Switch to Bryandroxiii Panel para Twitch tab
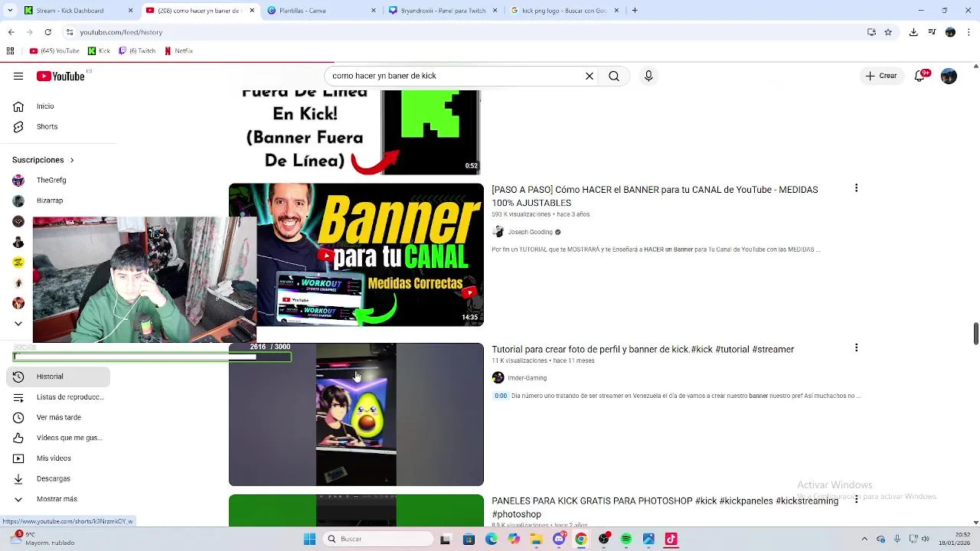This screenshot has height=551, width=980. pyautogui.click(x=443, y=10)
